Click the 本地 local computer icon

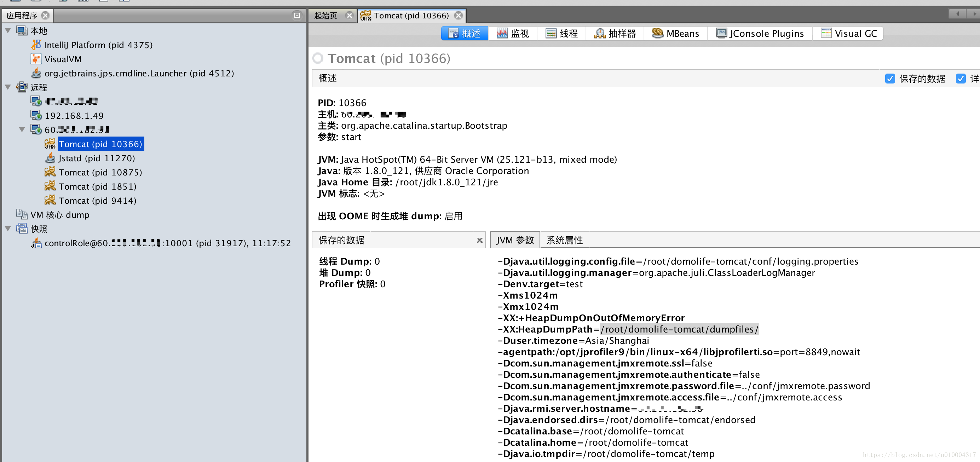22,30
